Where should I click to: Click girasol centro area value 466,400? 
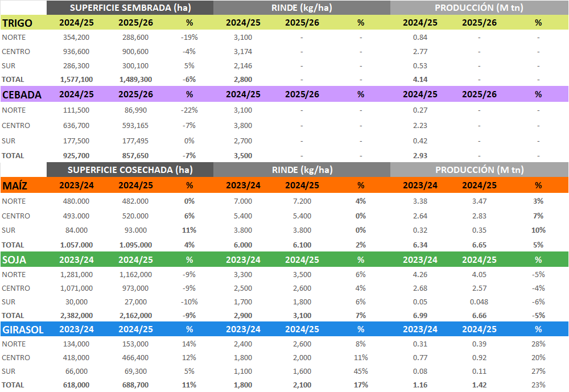click(135, 358)
